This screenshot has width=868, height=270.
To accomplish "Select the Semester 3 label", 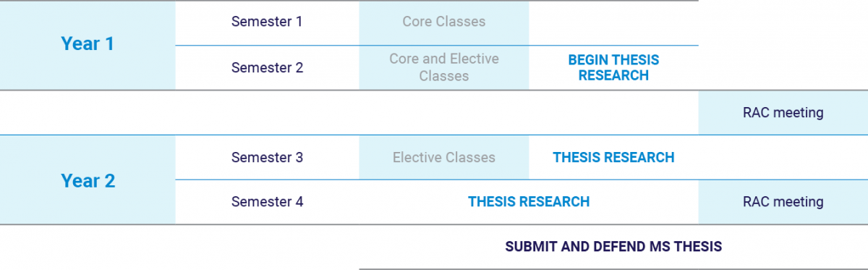I will point(267,157).
